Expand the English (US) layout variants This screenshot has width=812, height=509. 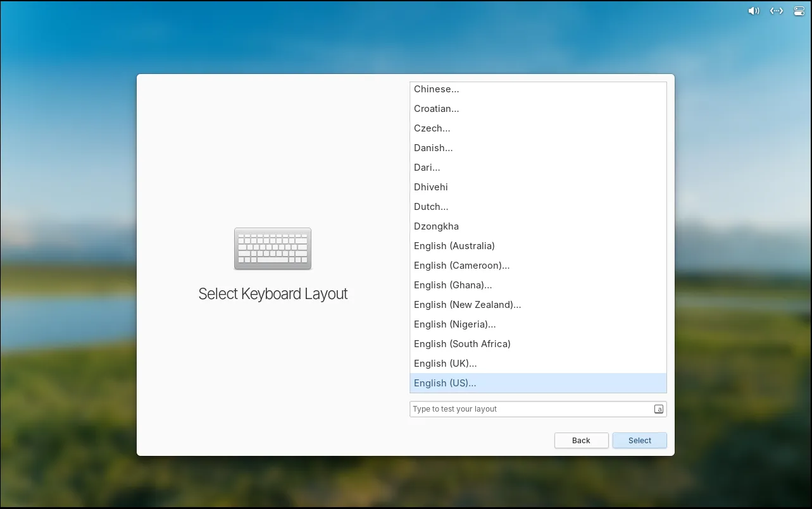(x=445, y=383)
